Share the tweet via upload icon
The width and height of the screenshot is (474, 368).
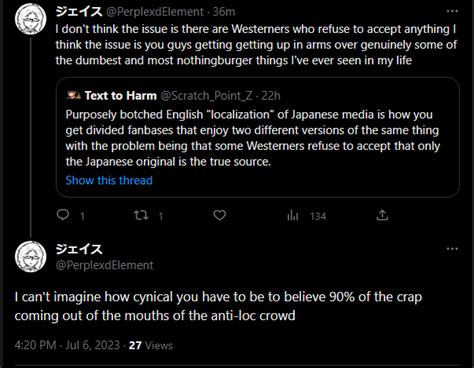[382, 215]
